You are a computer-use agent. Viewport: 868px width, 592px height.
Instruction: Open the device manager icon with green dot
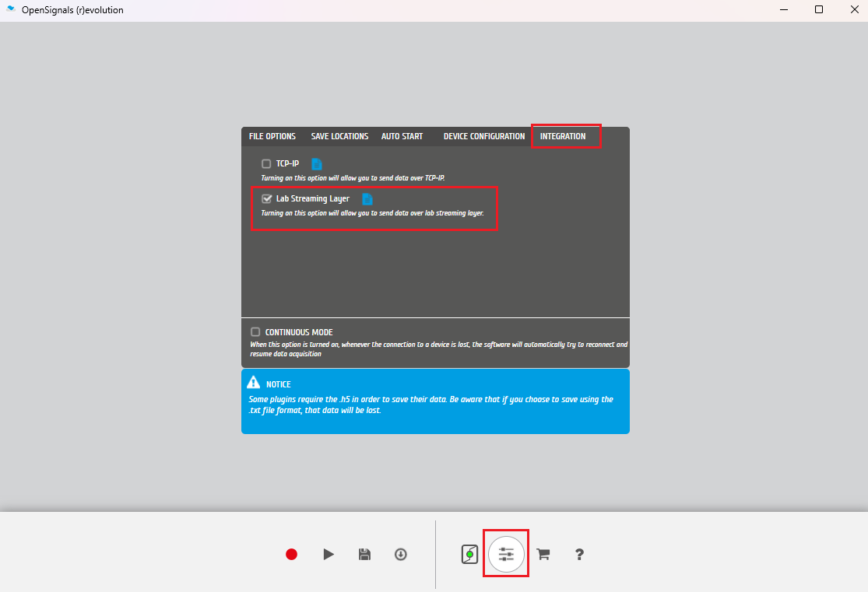469,555
